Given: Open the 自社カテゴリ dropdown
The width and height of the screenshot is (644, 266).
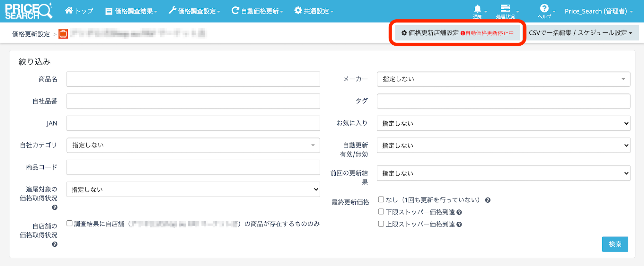Looking at the screenshot, I should click(x=193, y=145).
